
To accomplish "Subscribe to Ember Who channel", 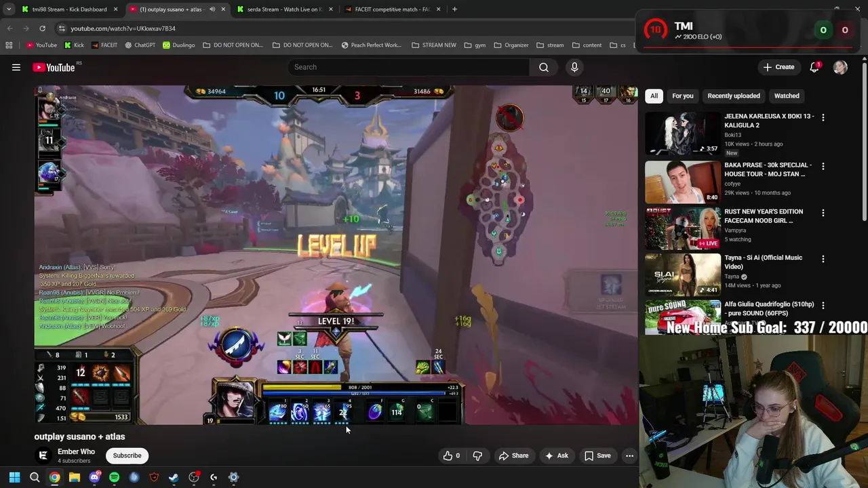I will click(x=127, y=455).
